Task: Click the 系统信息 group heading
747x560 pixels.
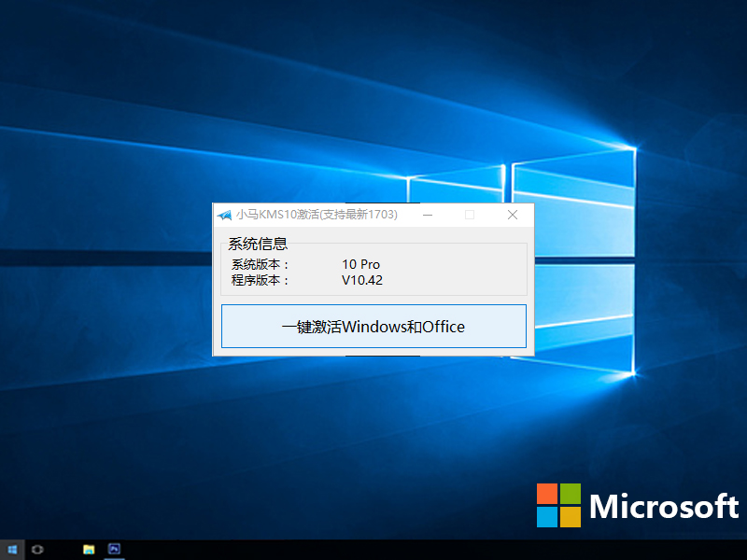Action: [x=258, y=244]
